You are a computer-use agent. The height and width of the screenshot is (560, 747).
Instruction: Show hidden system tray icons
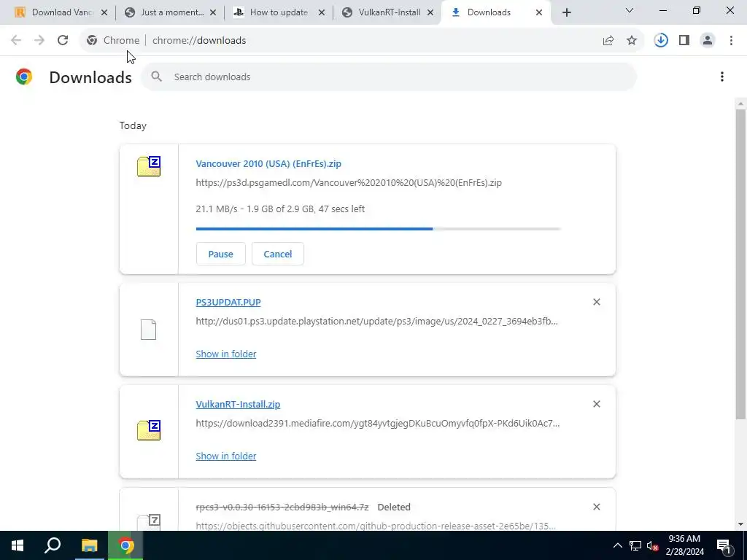pyautogui.click(x=617, y=545)
